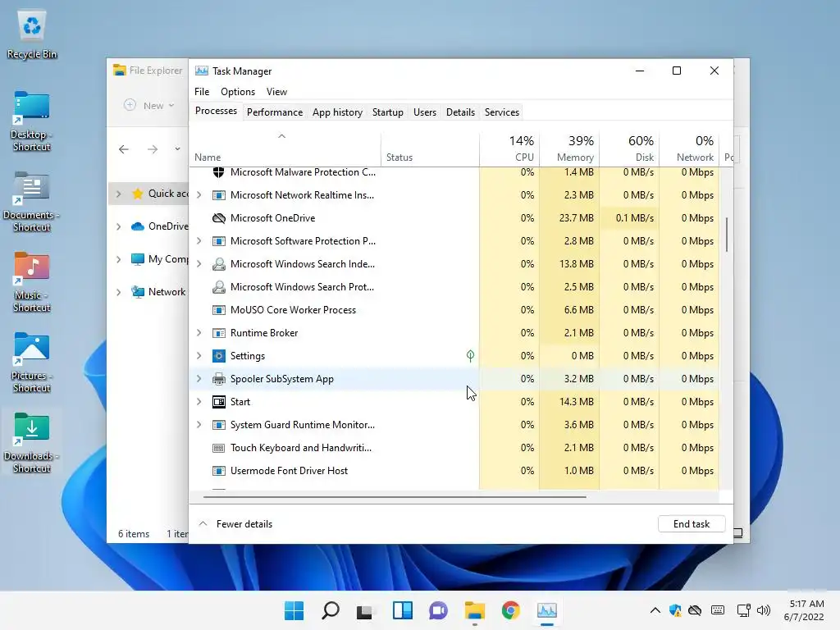Switch to the Startup tab
Screen dimensions: 840x630
click(388, 112)
